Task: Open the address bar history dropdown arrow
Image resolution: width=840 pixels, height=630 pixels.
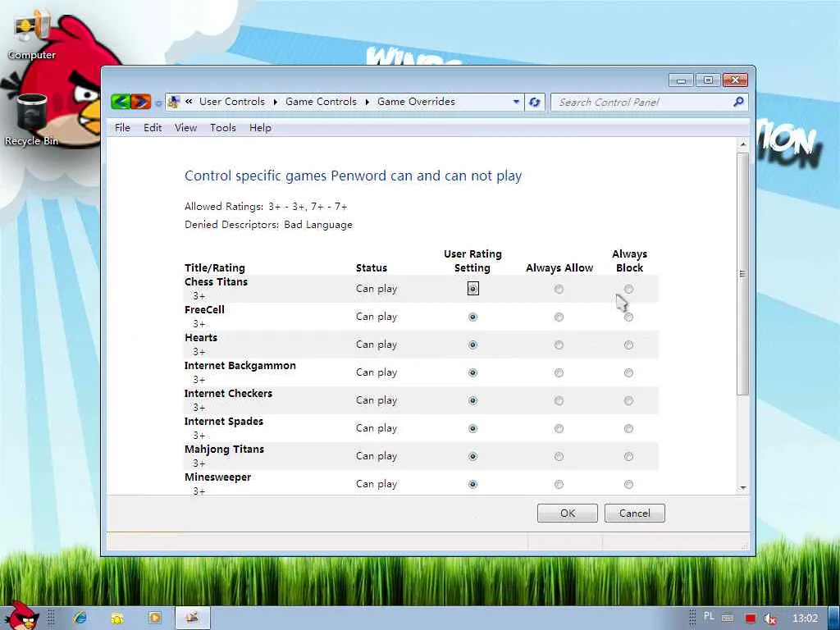Action: tap(516, 101)
